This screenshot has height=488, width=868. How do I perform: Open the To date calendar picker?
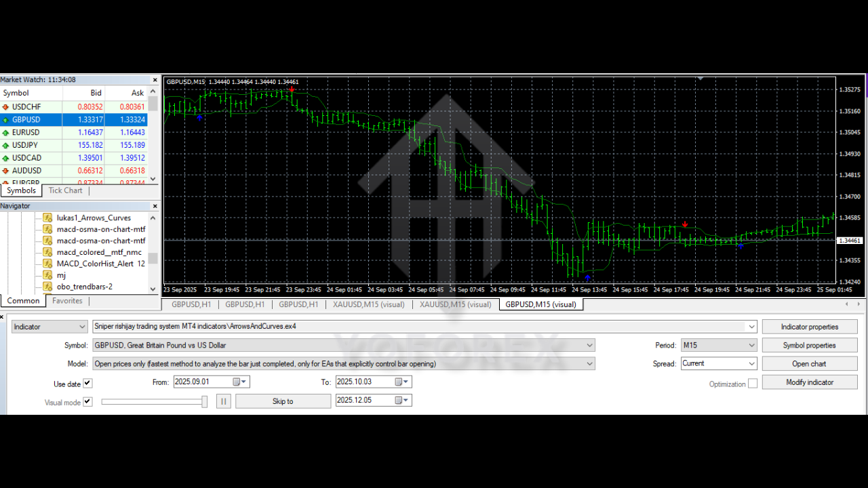[x=404, y=382]
